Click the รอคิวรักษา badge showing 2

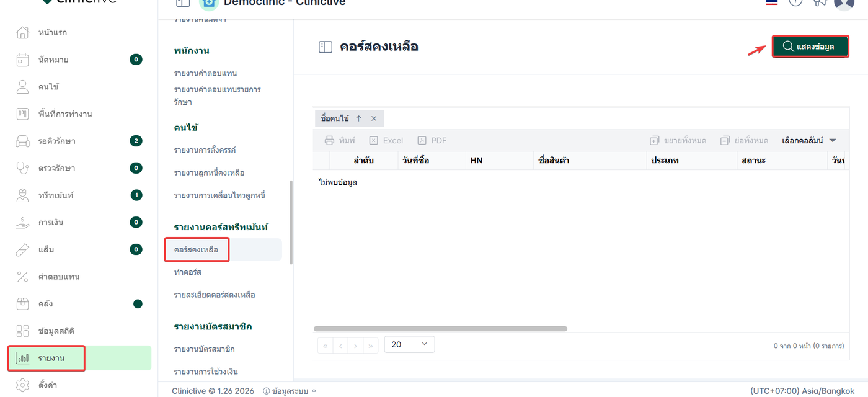click(x=136, y=141)
